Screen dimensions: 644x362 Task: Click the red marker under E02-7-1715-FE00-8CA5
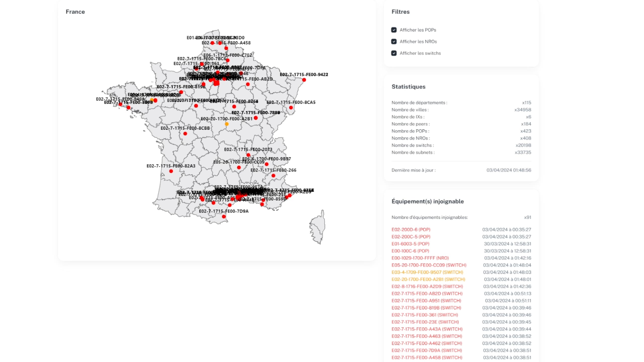click(291, 108)
